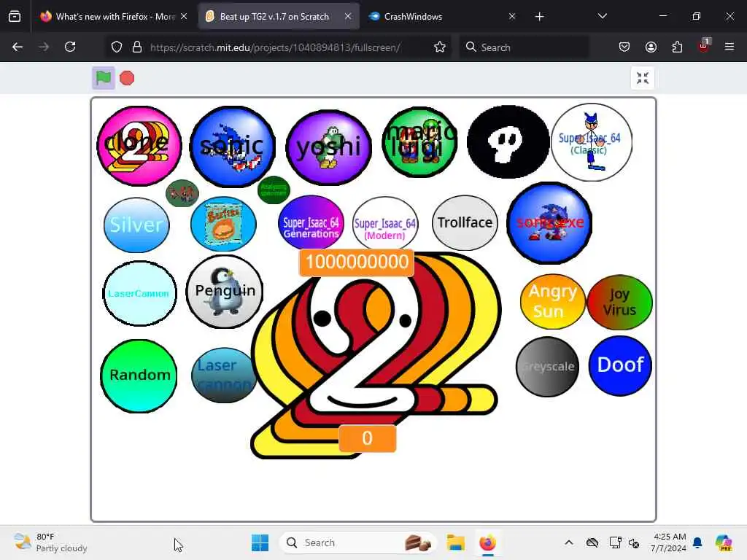Expand the list all tabs dropdown
The width and height of the screenshot is (747, 560).
click(602, 16)
